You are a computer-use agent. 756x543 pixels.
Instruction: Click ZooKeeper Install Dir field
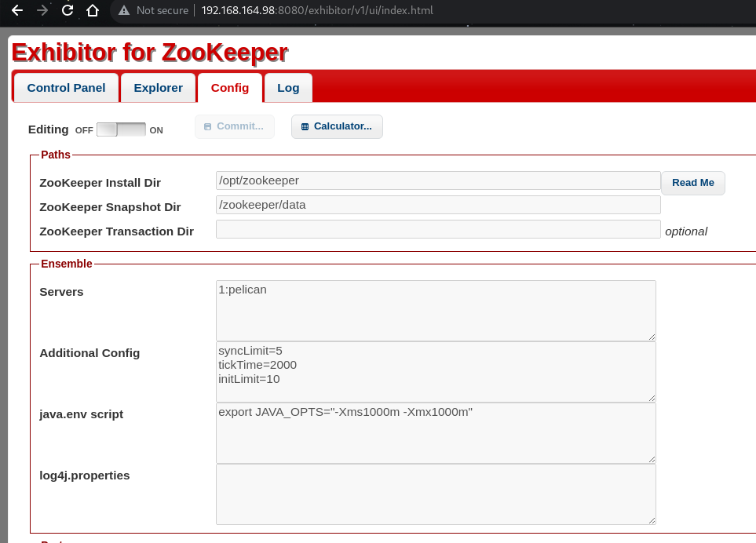438,180
